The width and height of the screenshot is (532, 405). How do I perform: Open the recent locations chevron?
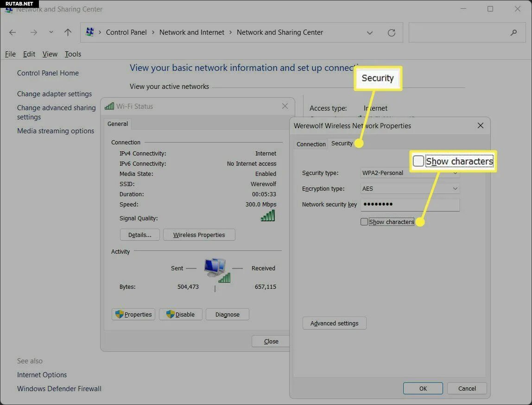click(51, 32)
